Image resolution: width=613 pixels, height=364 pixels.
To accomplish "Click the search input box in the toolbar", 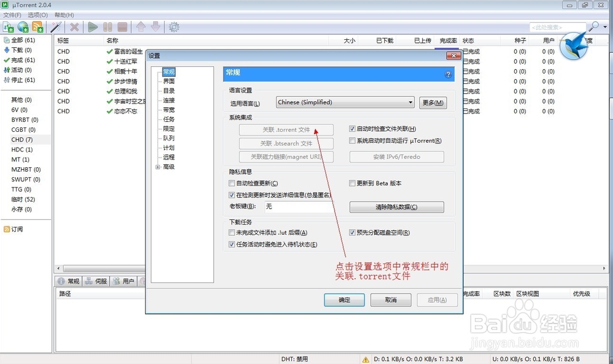I will (558, 28).
